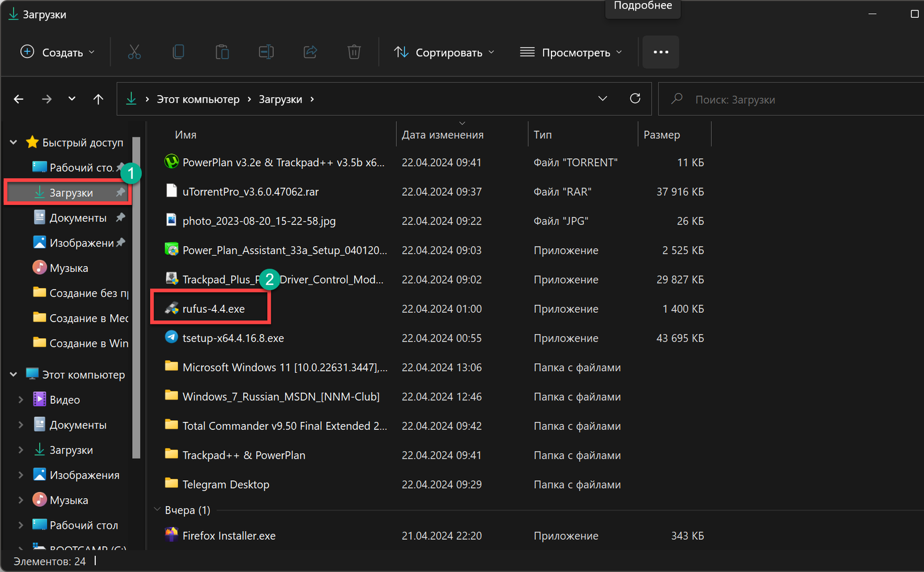Select tsetup-x64.4.16.8.exe file name

[x=233, y=338]
